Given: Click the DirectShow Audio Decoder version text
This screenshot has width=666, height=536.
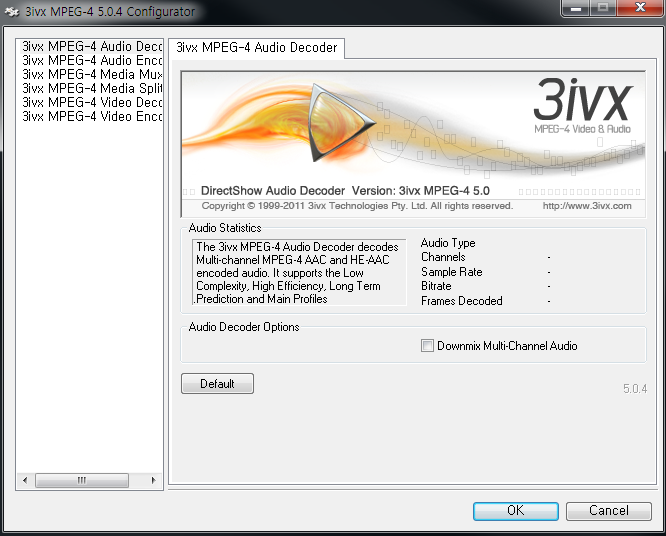Looking at the screenshot, I should click(x=345, y=191).
